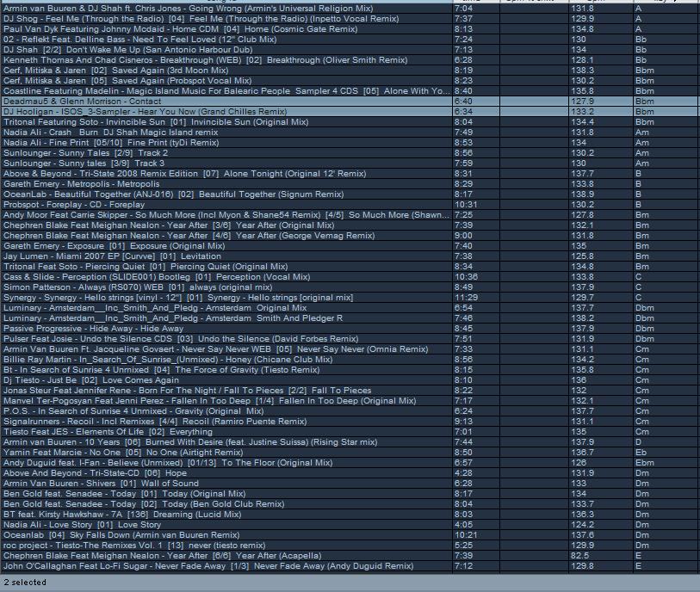The width and height of the screenshot is (700, 592).
Task: Select Andy Moor Feat Carrie Skipper - So Much More
Action: [350, 214]
